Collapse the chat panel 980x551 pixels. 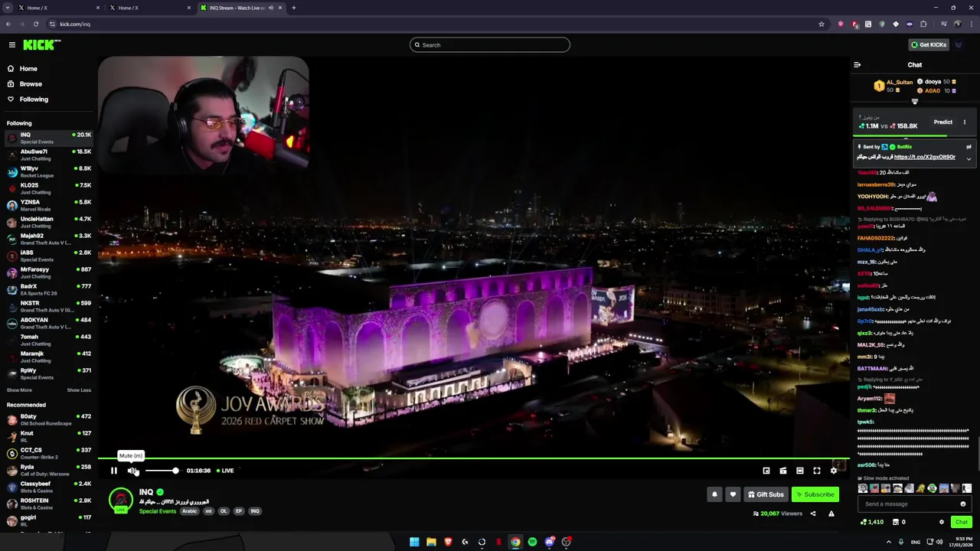[857, 65]
